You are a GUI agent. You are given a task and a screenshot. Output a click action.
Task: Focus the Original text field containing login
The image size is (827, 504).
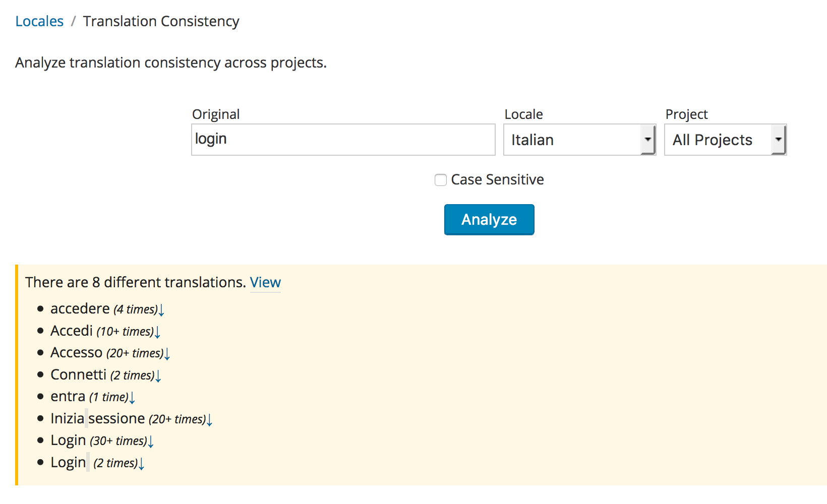[x=343, y=140]
